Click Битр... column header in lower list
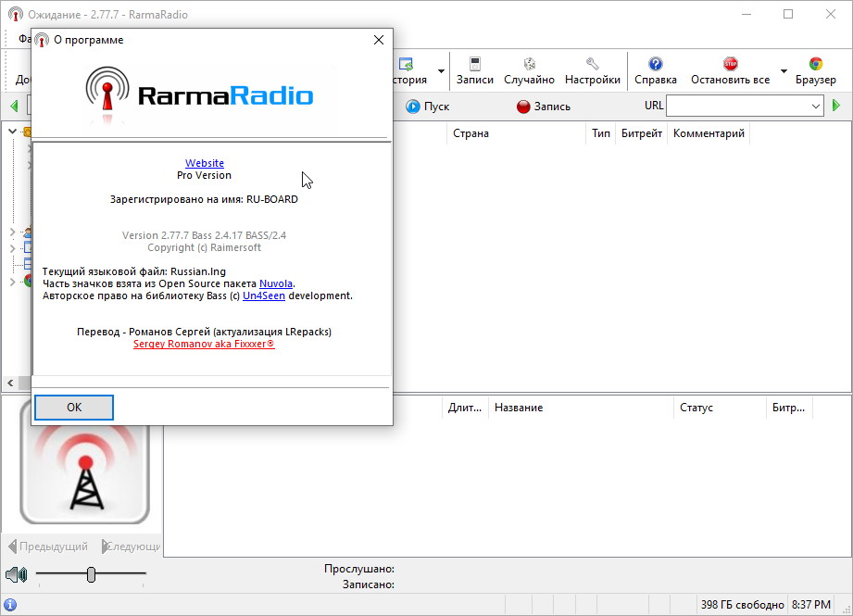Image resolution: width=853 pixels, height=616 pixels. coord(789,408)
